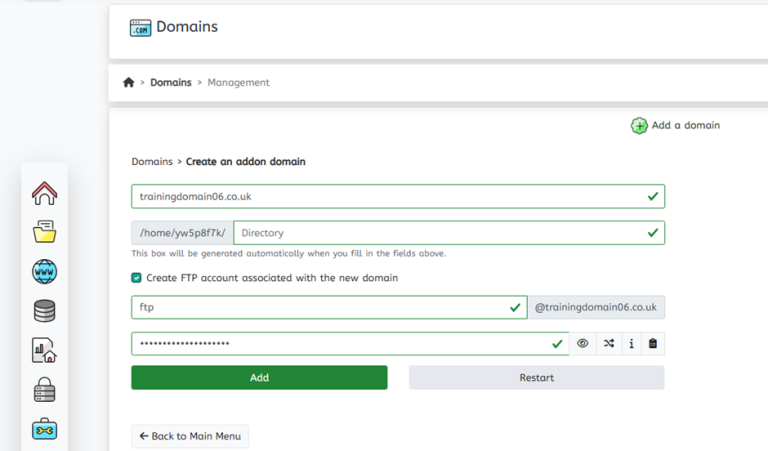Copy password with clipboard icon
The width and height of the screenshot is (768, 451).
pyautogui.click(x=653, y=343)
